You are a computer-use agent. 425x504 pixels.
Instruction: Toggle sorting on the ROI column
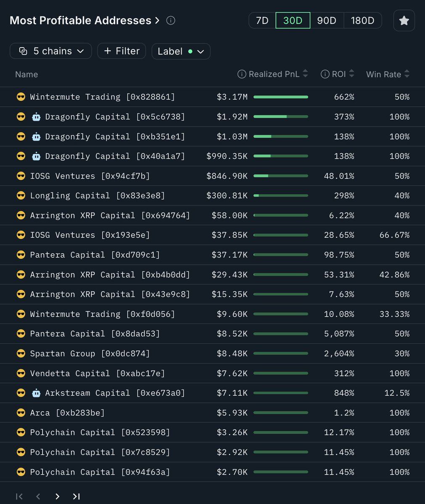tap(351, 74)
